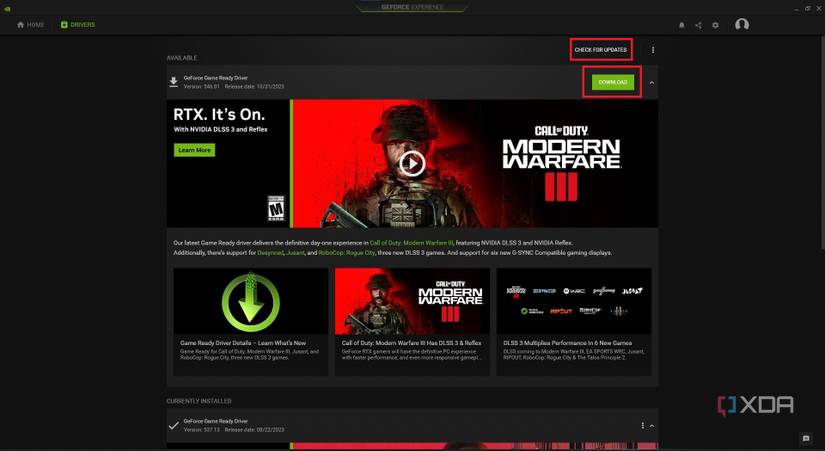Click 'DLSS 3 Multiplies Performance In 6 New Games' title
The width and height of the screenshot is (825, 451).
pyautogui.click(x=567, y=343)
